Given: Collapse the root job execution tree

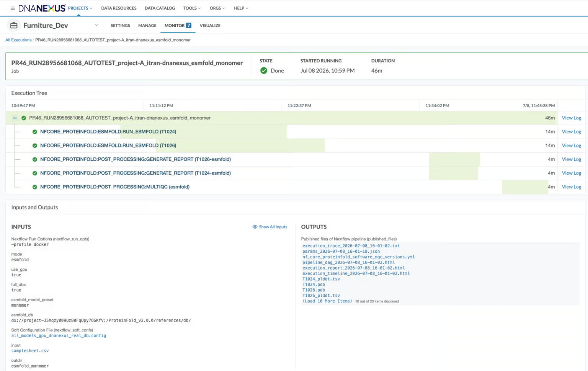Looking at the screenshot, I should click(15, 118).
